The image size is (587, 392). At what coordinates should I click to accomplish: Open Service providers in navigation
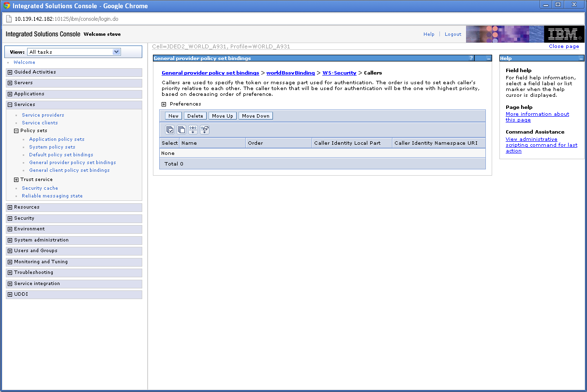(x=43, y=115)
